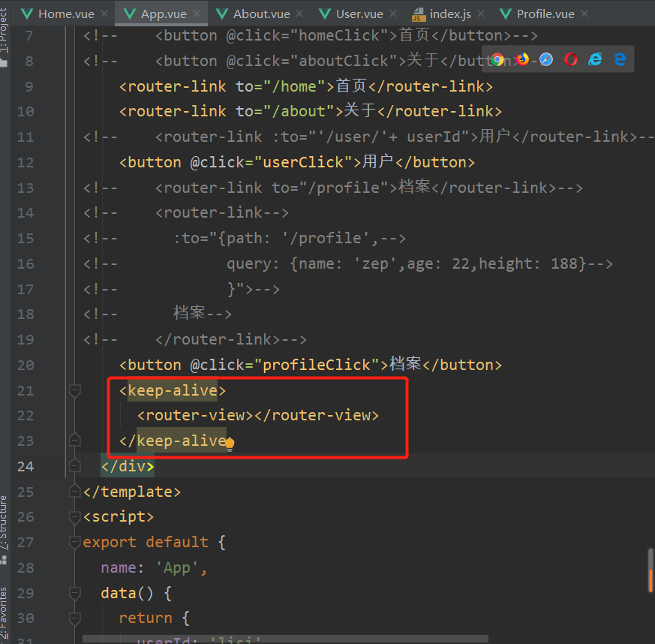Screen dimensions: 655x644
Task: Collapse the data() function at line 29
Action: [75, 594]
